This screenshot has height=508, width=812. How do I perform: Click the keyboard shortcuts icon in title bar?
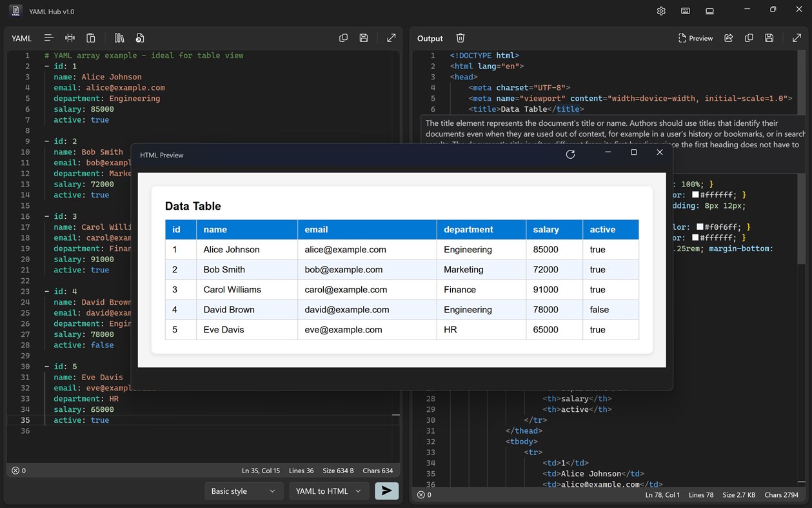tap(686, 11)
